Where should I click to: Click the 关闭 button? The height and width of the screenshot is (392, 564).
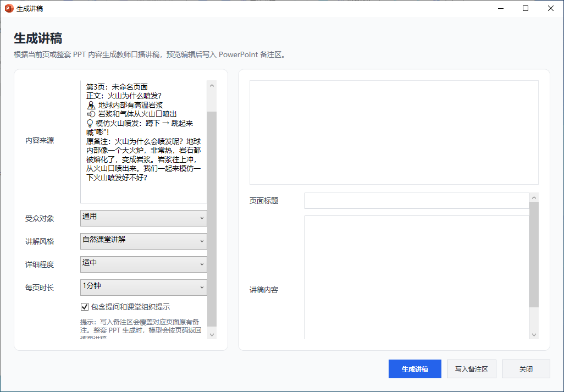pos(526,369)
